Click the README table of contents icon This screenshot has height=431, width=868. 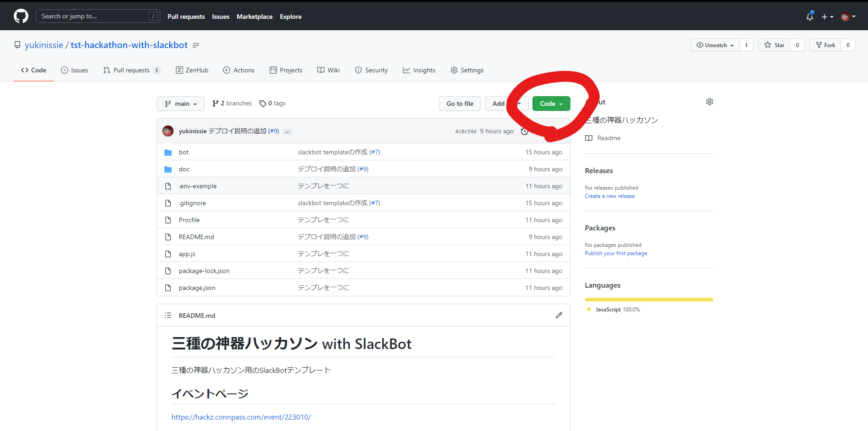click(168, 315)
